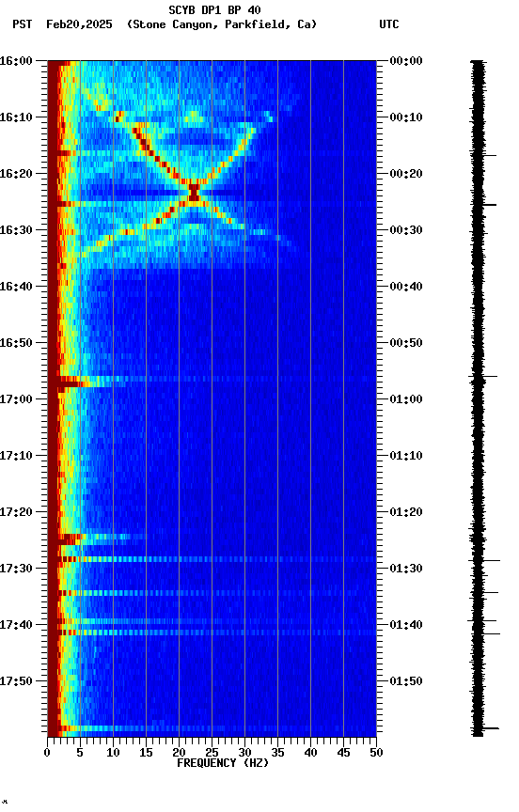Click the '16:40' PST time label
The image size is (519, 812).
[16, 287]
